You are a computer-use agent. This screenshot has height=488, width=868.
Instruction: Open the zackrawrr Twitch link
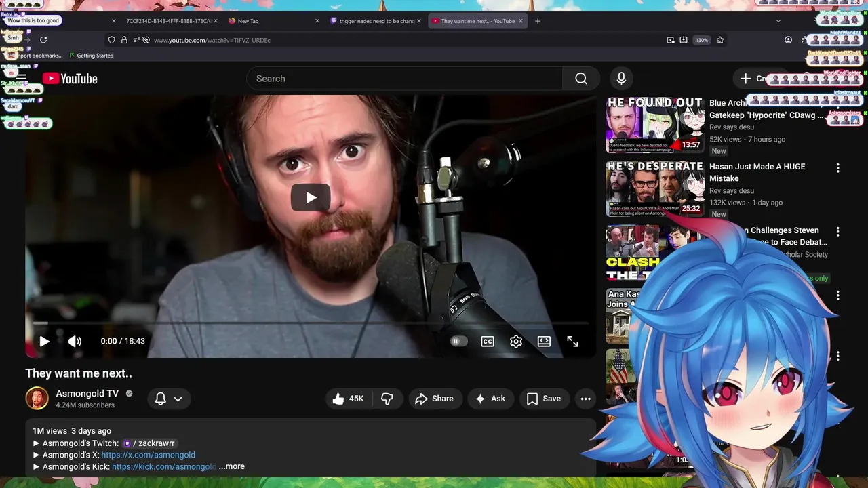[x=149, y=443]
